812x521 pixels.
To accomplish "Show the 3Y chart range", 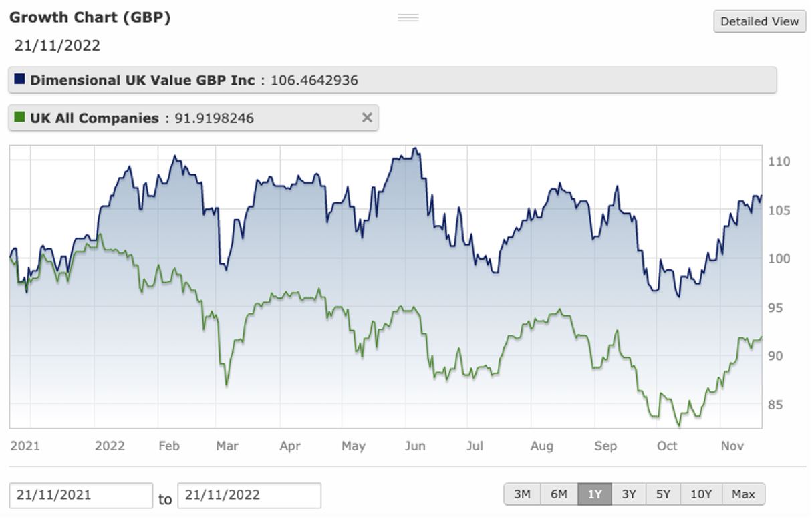I will coord(629,494).
